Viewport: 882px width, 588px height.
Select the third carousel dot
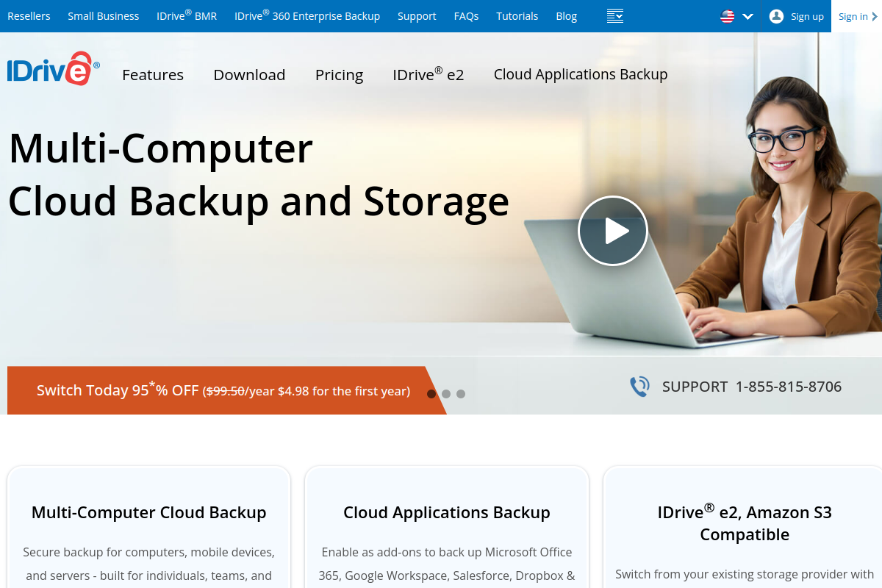(461, 394)
